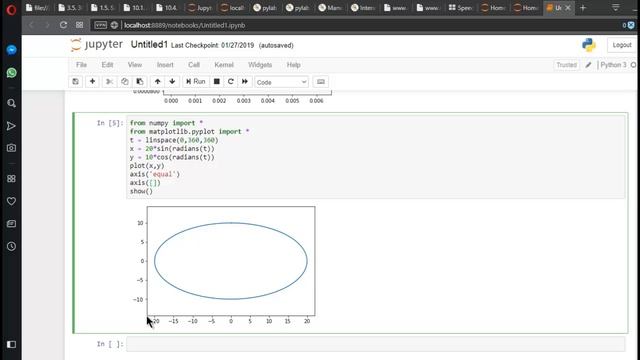The width and height of the screenshot is (640, 360).
Task: Open personal news flow arrow sidebar icon
Action: click(11, 126)
